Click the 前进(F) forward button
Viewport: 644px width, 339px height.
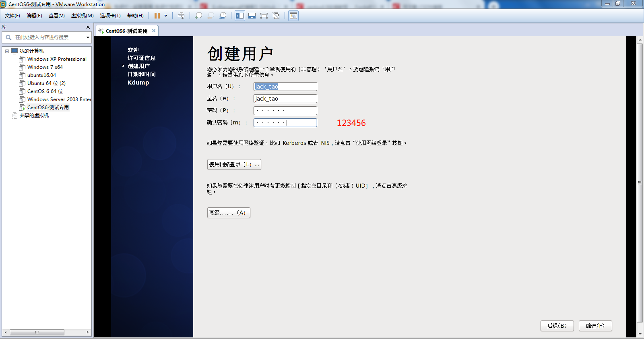pyautogui.click(x=595, y=326)
